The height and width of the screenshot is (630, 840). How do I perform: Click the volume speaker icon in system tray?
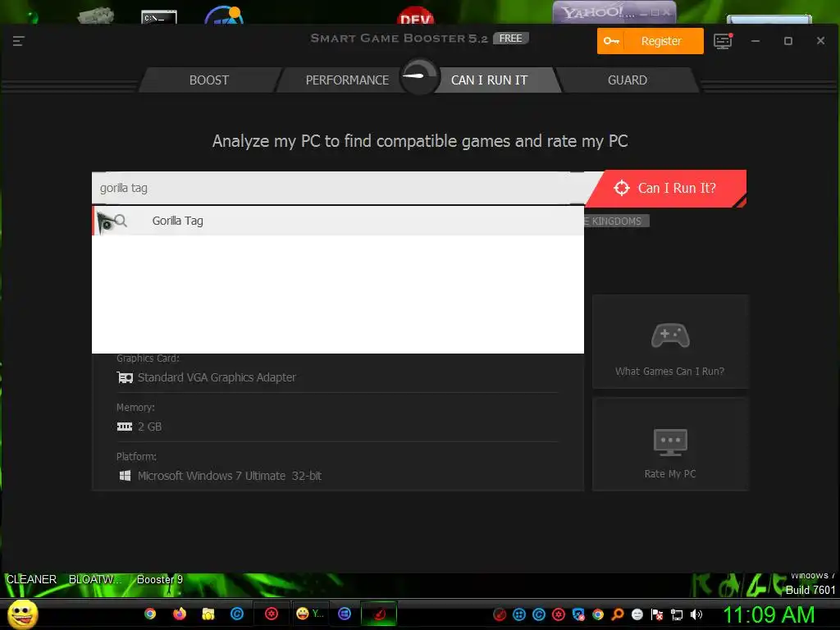click(x=696, y=614)
